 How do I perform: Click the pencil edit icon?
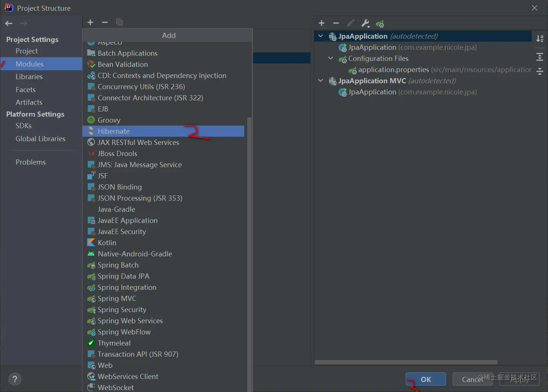[x=351, y=23]
